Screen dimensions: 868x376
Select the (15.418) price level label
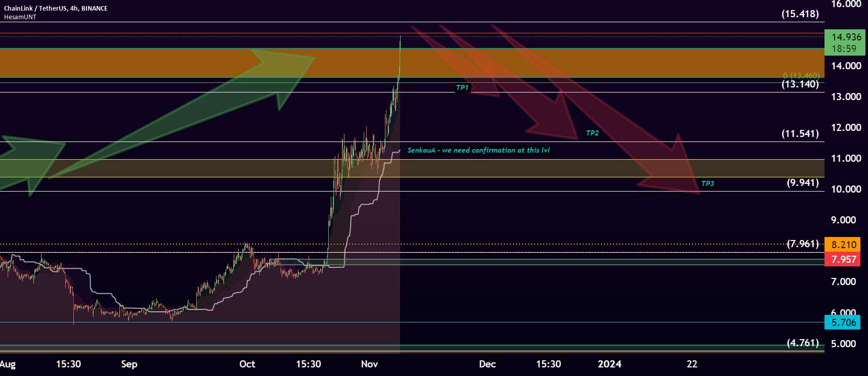(x=800, y=14)
